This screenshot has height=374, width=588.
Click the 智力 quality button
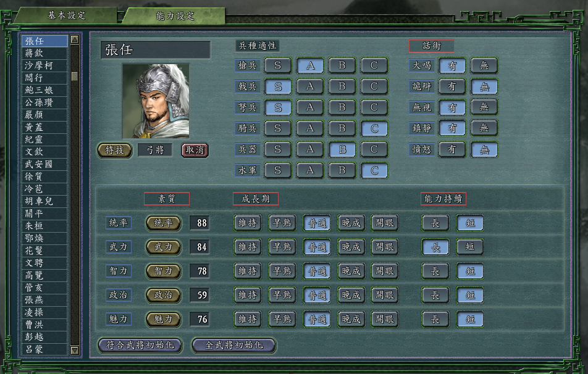[x=163, y=271]
